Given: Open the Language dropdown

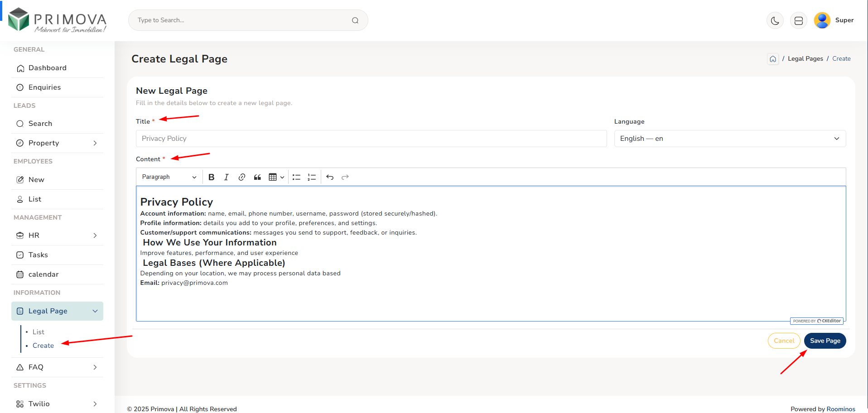Looking at the screenshot, I should point(729,139).
